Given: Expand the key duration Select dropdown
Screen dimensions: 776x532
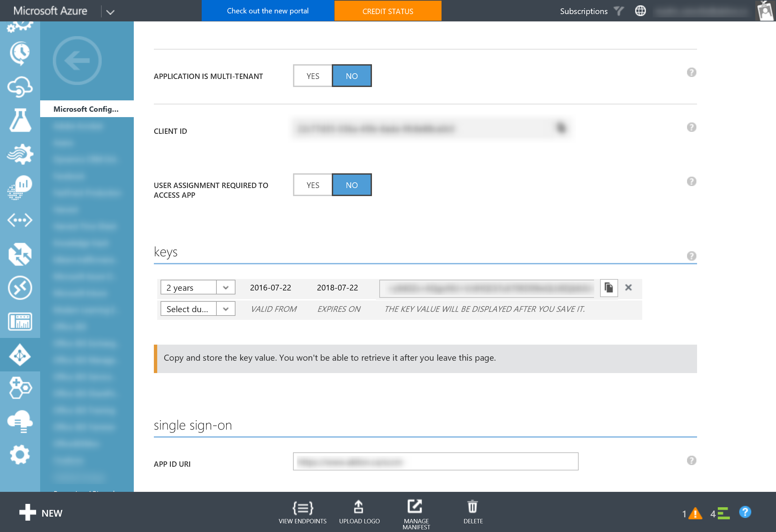Looking at the screenshot, I should (226, 308).
